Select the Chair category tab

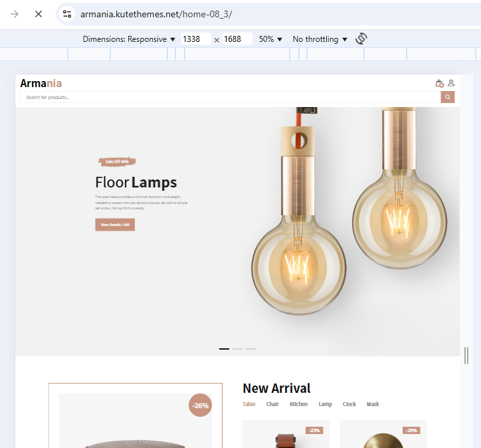tap(272, 404)
